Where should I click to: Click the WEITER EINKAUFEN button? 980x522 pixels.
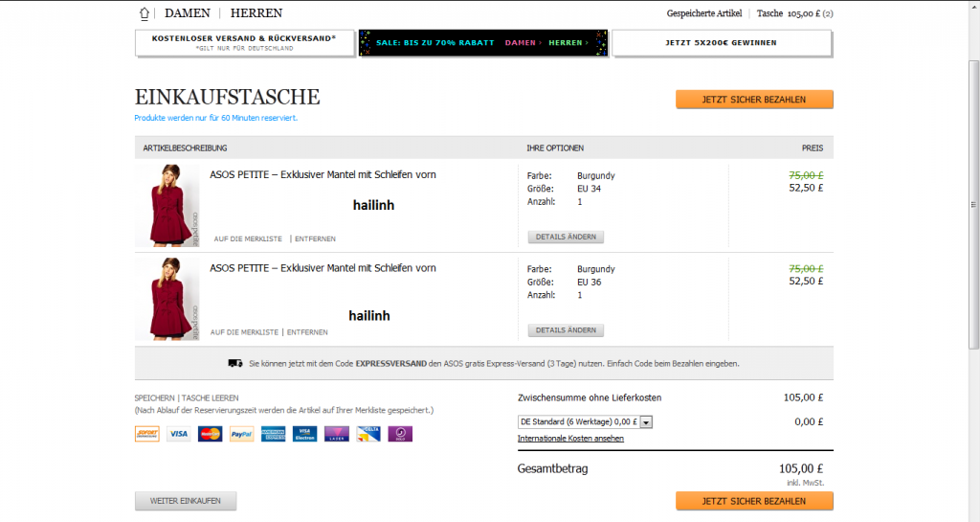186,501
